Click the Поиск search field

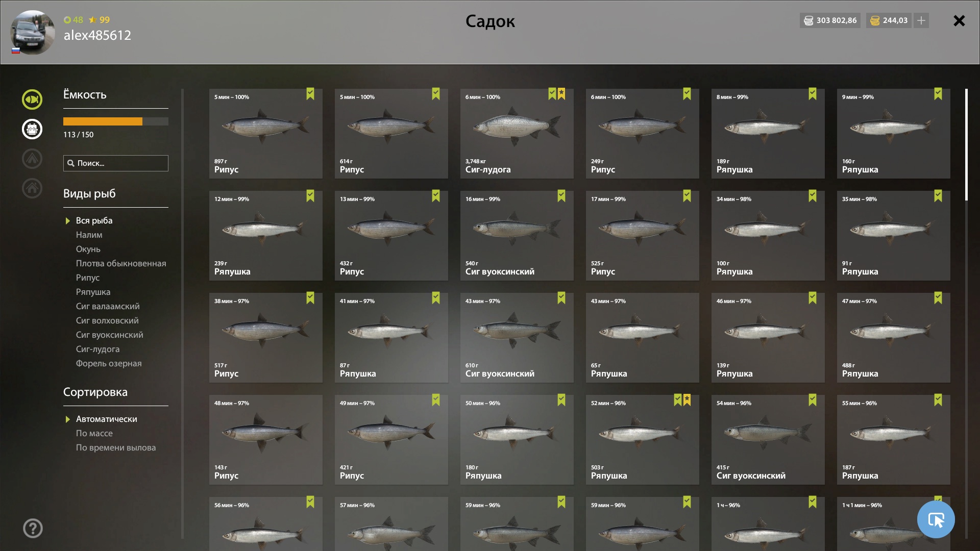pyautogui.click(x=116, y=163)
